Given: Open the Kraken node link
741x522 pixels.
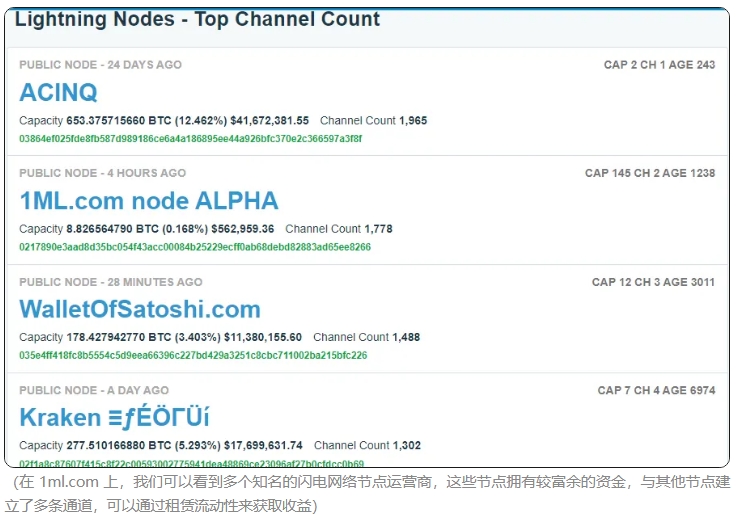Looking at the screenshot, I should (x=114, y=418).
